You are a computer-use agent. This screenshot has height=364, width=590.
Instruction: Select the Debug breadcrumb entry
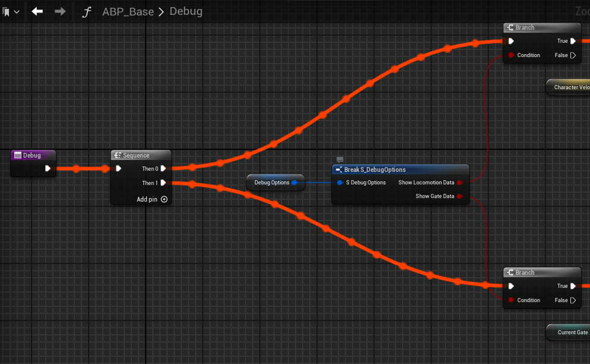[186, 11]
